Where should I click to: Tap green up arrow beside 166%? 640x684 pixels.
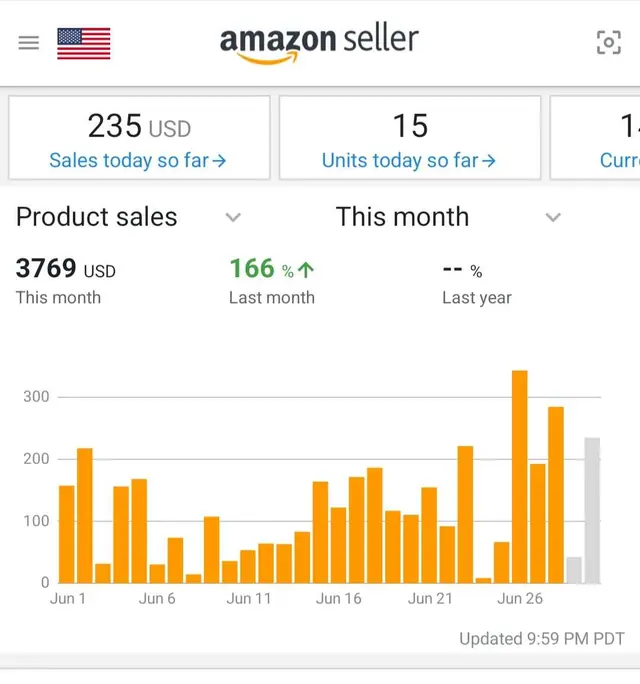[x=306, y=270]
